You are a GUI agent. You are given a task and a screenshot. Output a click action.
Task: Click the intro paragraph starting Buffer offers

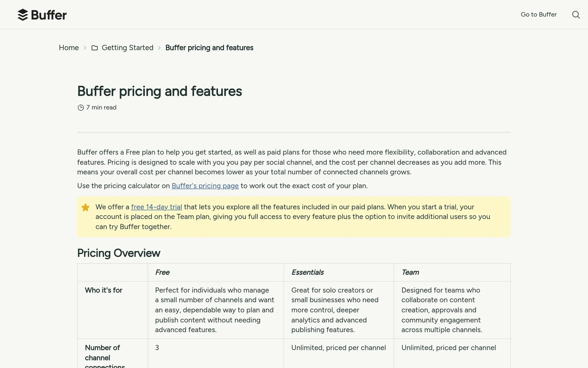(x=292, y=162)
